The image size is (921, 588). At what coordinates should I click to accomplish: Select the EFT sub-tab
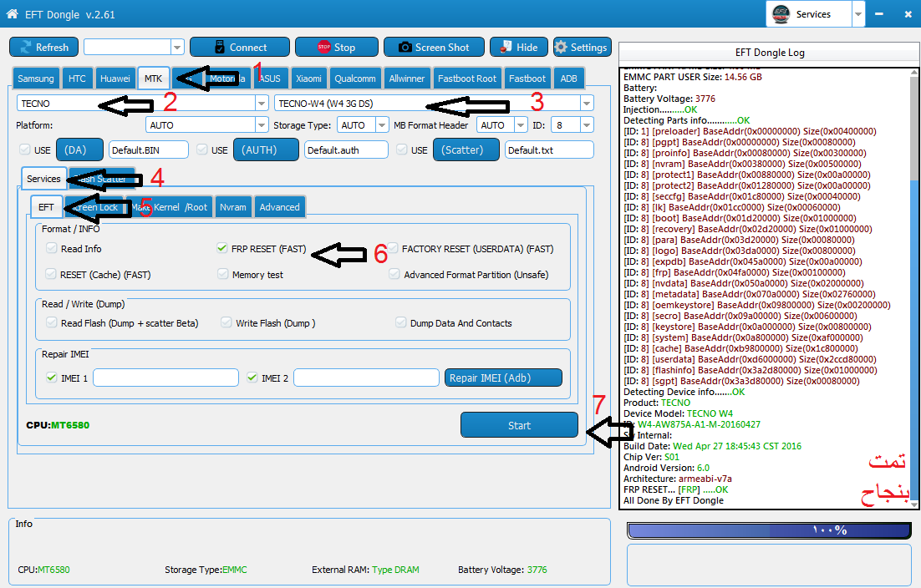coord(47,206)
